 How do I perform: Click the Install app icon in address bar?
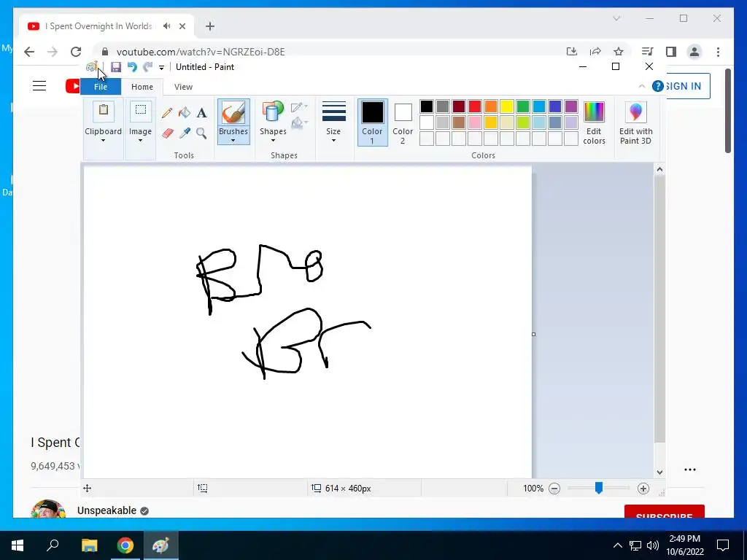point(572,52)
